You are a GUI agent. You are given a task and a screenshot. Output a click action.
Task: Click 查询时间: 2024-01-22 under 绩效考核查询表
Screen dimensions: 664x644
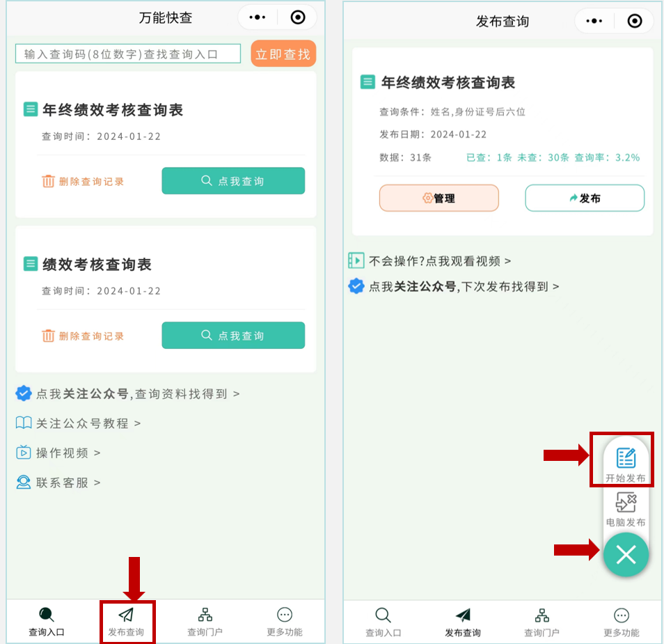click(x=101, y=291)
